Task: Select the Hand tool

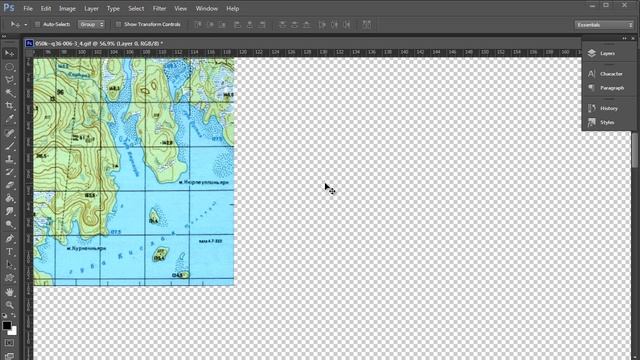Action: click(x=9, y=292)
